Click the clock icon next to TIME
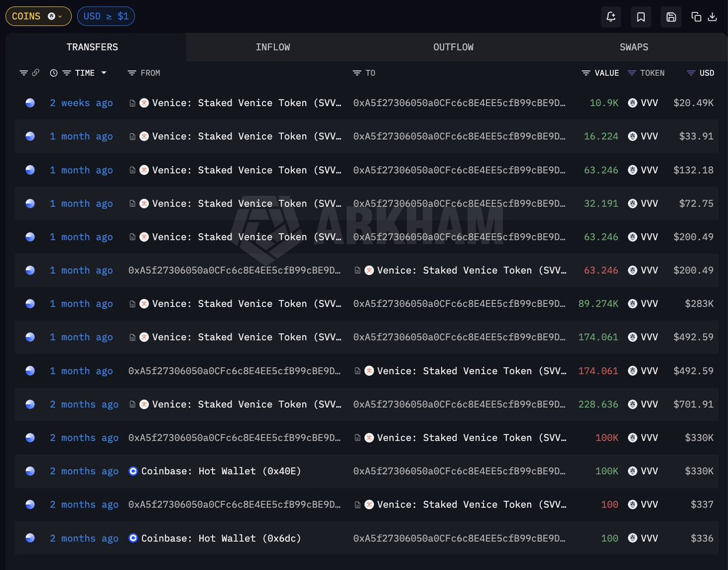Image resolution: width=728 pixels, height=570 pixels. pos(54,73)
